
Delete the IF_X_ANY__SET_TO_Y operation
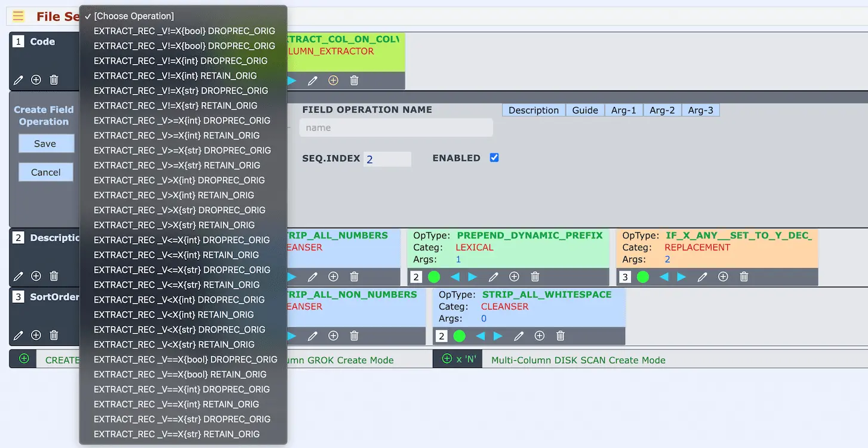[744, 277]
